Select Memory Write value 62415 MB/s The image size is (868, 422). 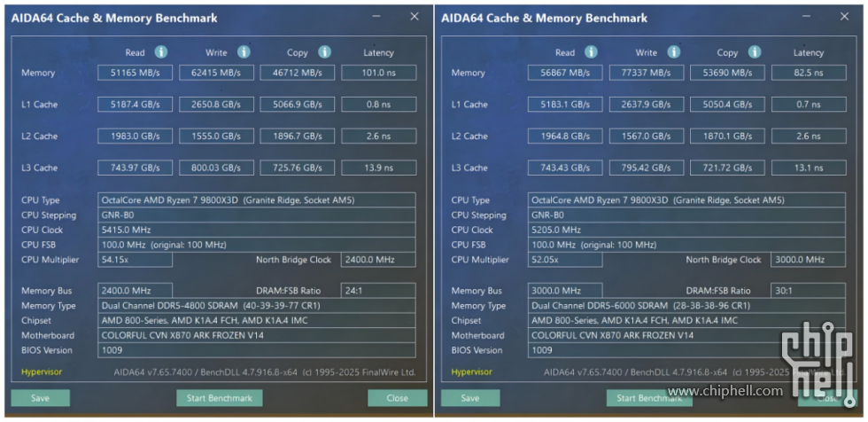point(216,73)
